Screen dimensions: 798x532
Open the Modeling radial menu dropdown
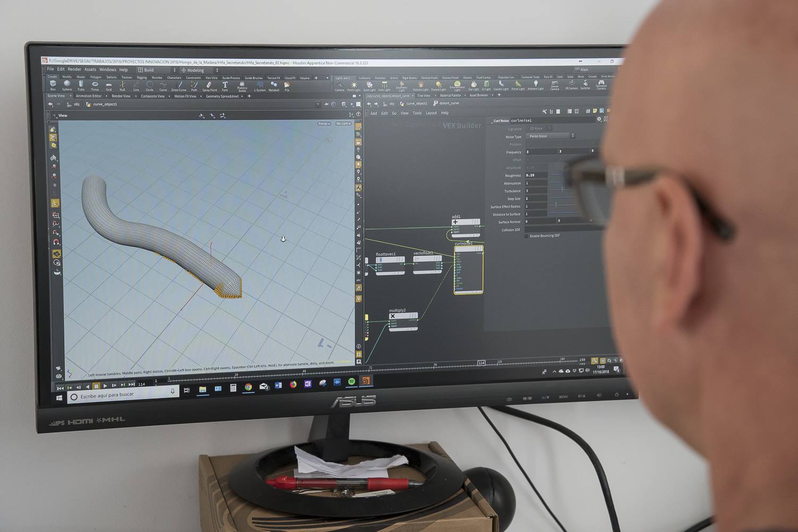click(x=199, y=70)
